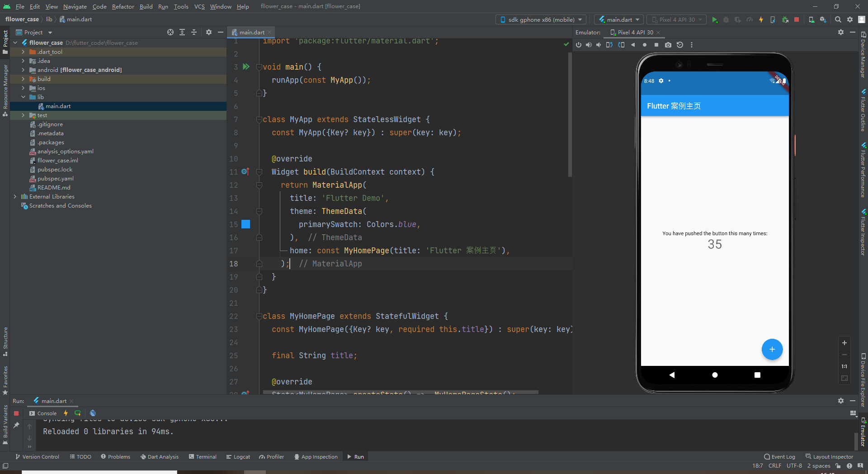Open IDE settings gear in top toolbar
The image size is (868, 474).
coord(850,19)
